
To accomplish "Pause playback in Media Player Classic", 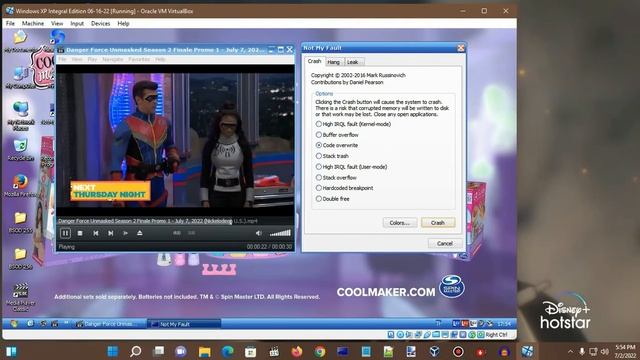I will click(65, 233).
